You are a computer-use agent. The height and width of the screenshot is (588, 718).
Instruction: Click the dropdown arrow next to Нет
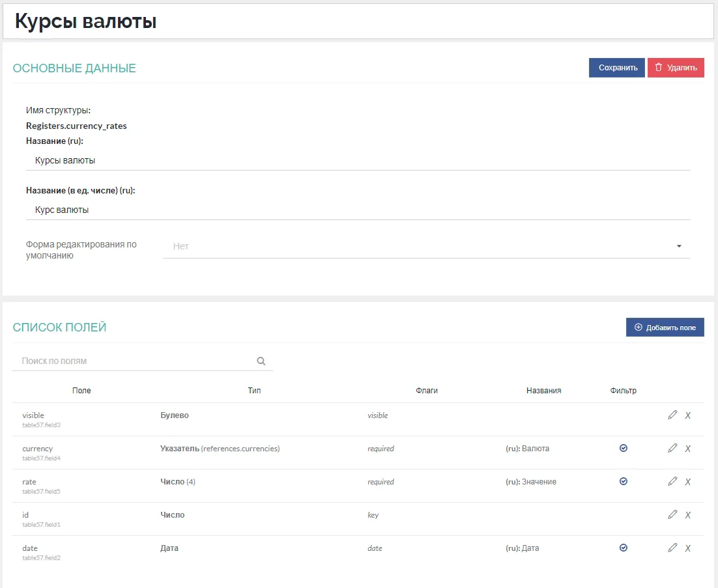point(678,247)
